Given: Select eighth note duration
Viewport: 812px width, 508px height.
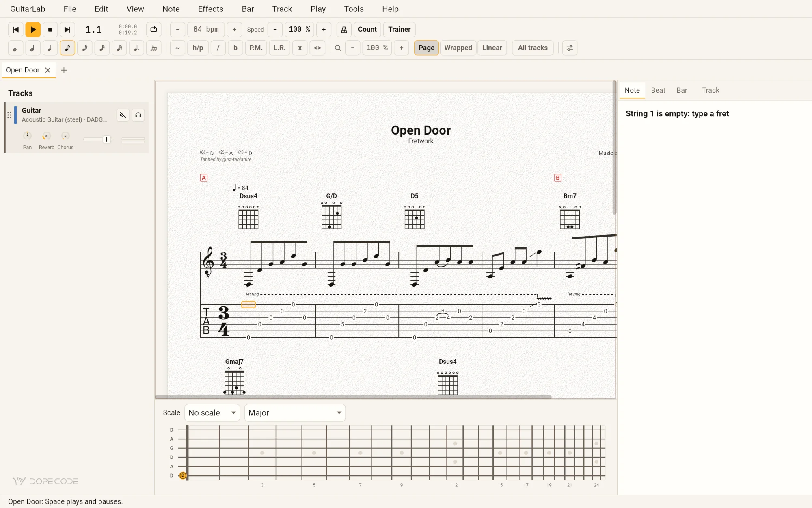Looking at the screenshot, I should 67,48.
